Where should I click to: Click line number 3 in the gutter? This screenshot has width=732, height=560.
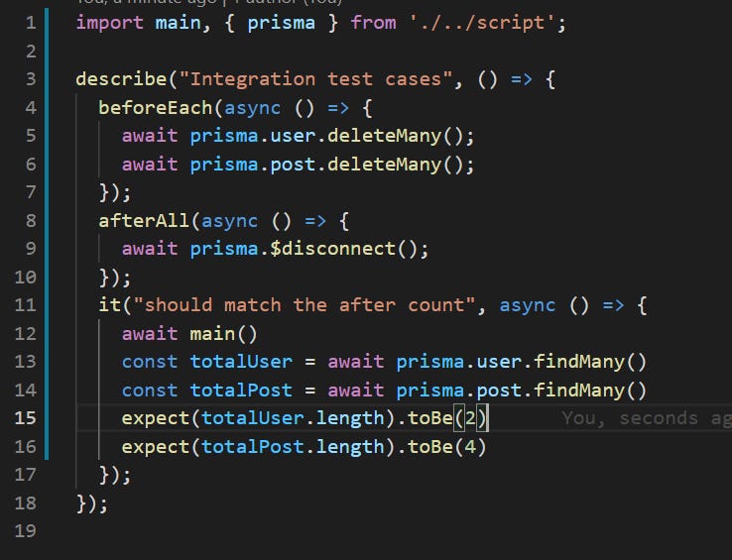(x=31, y=79)
